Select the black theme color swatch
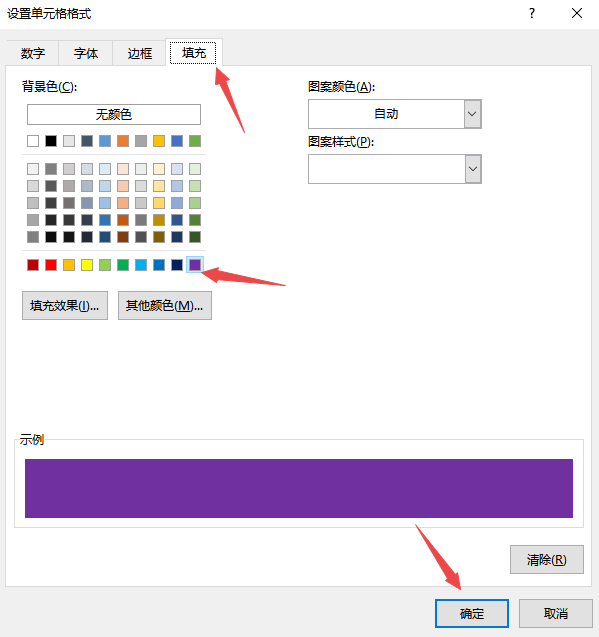599x637 pixels. tap(51, 141)
